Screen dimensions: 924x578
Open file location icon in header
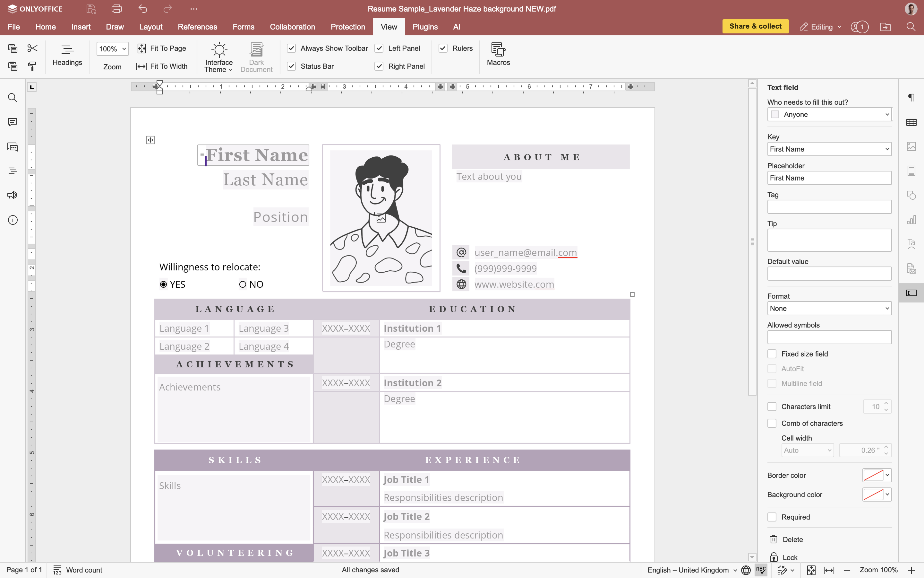point(886,27)
